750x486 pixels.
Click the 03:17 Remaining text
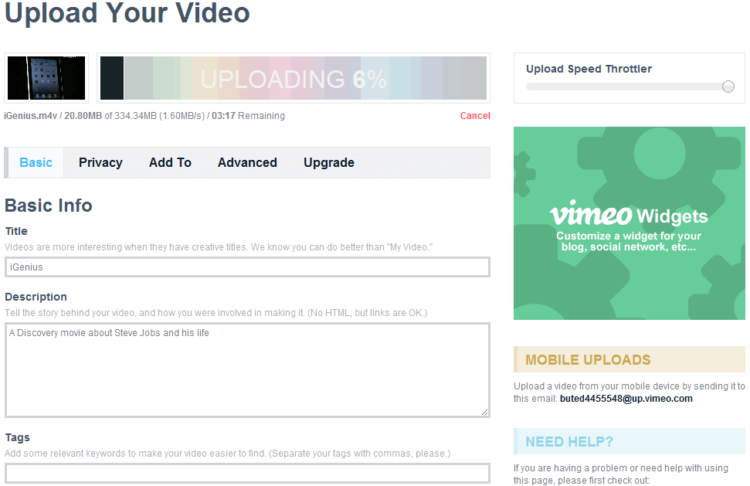pyautogui.click(x=248, y=116)
